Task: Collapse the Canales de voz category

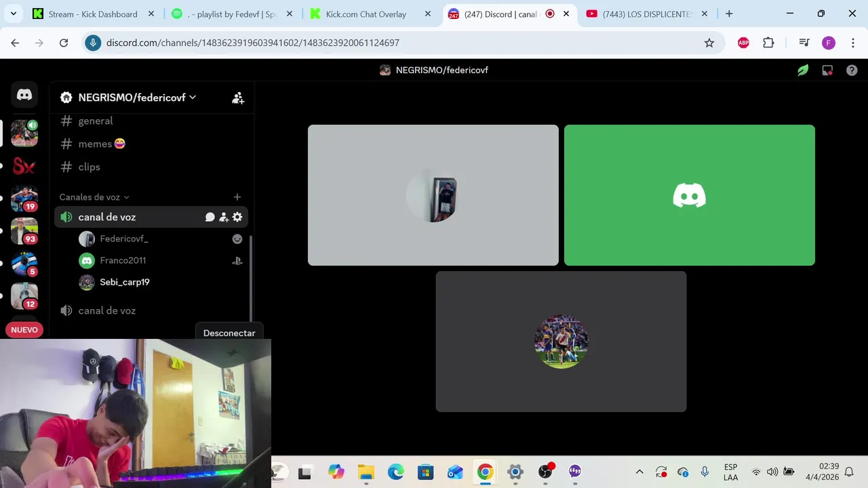Action: 94,197
